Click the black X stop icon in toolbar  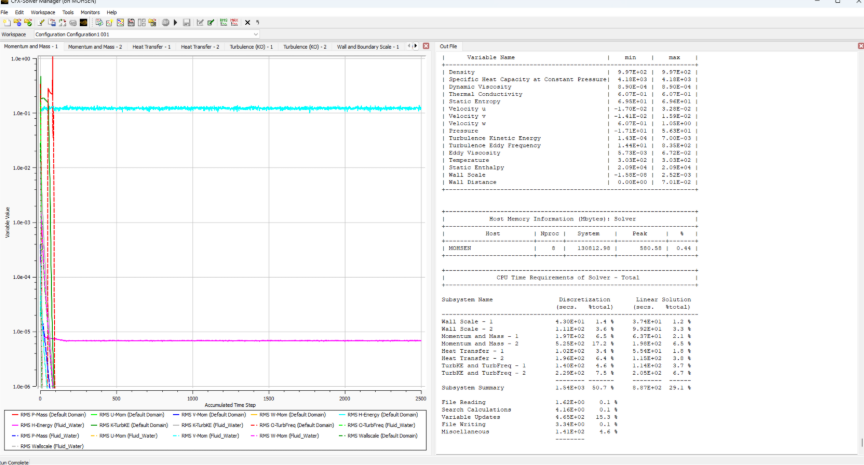(248, 22)
